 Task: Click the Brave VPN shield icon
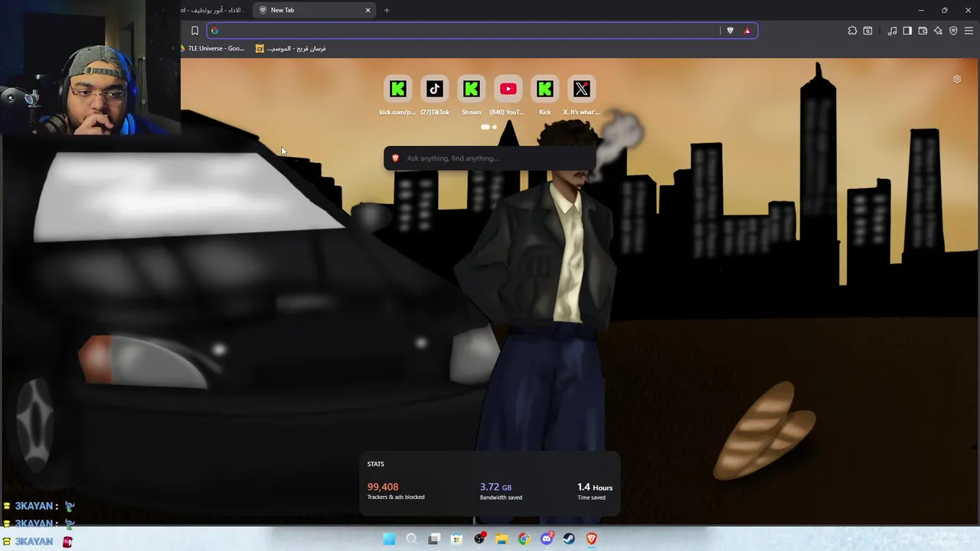(x=953, y=31)
